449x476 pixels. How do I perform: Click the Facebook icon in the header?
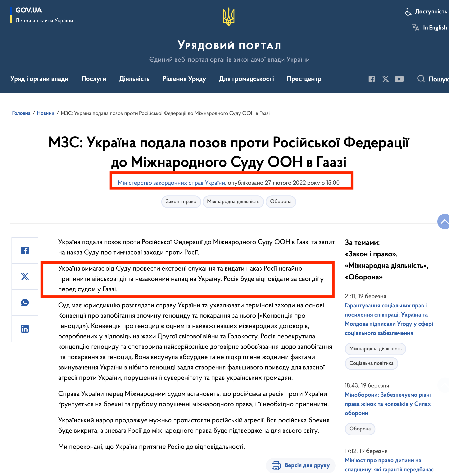tap(371, 79)
